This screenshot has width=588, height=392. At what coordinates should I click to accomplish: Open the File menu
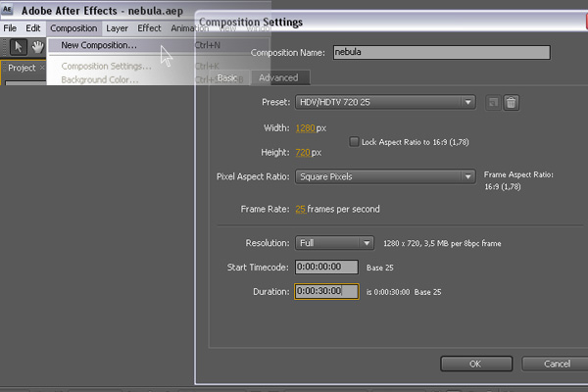coord(10,28)
